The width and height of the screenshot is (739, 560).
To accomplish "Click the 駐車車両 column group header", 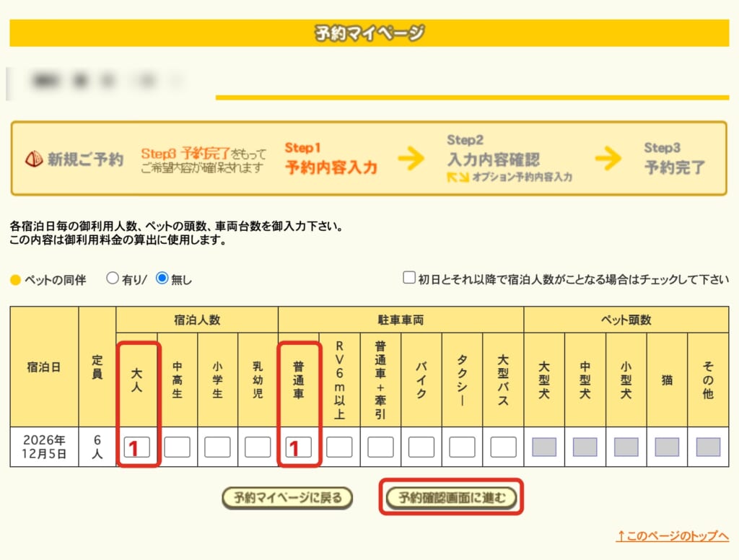I will [401, 320].
